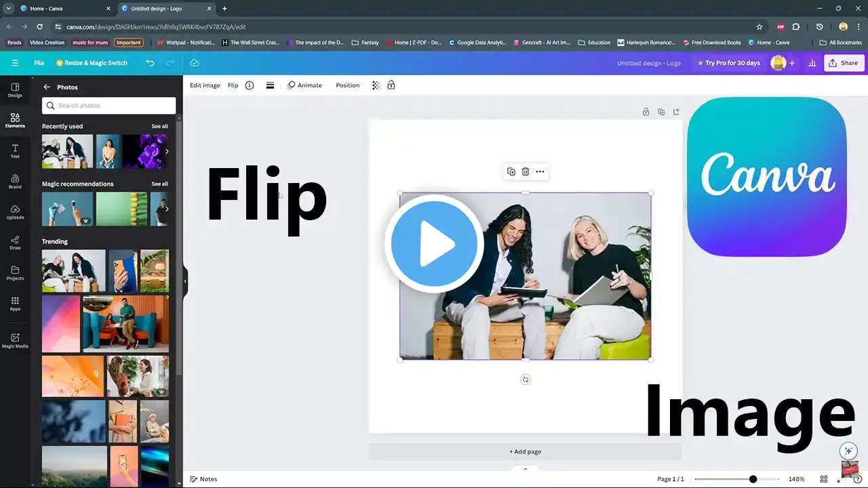Open the insights chart icon in header
This screenshot has height=488, width=868.
812,63
